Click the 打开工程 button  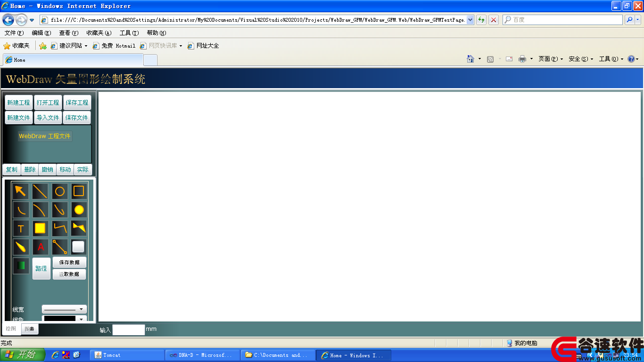click(48, 102)
